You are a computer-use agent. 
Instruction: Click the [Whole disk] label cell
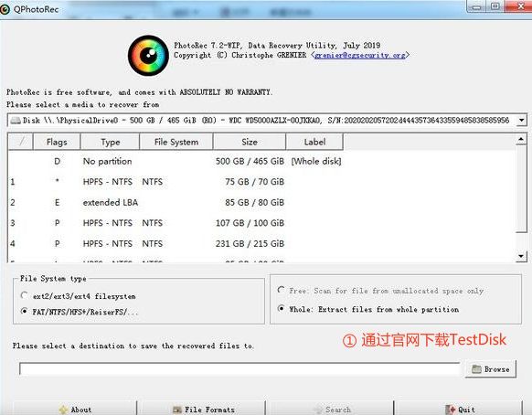point(316,161)
